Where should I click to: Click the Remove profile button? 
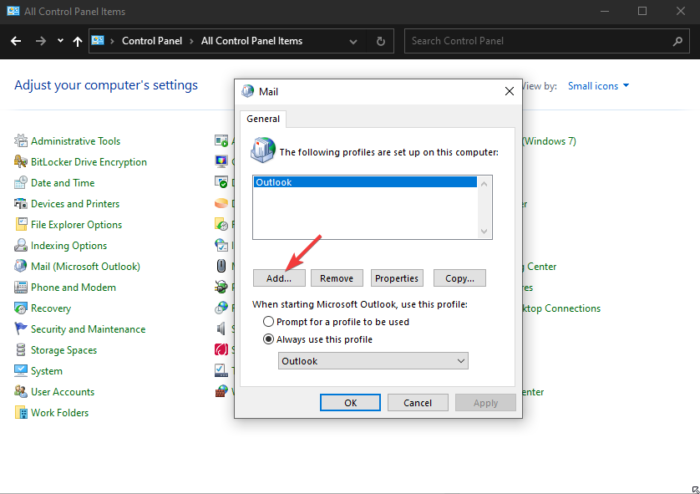[x=337, y=278]
